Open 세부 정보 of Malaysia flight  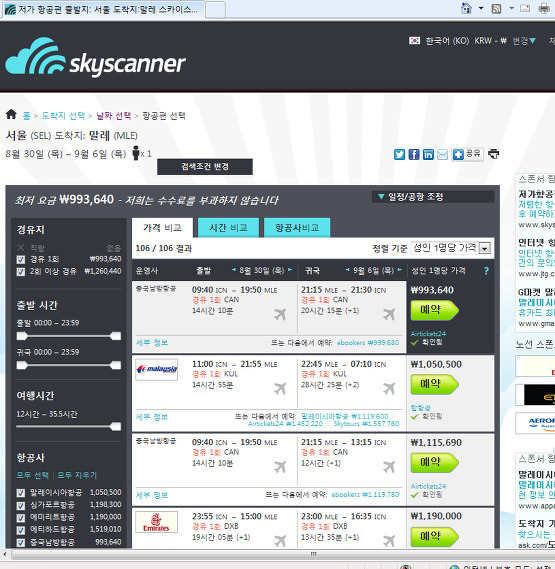point(152,417)
